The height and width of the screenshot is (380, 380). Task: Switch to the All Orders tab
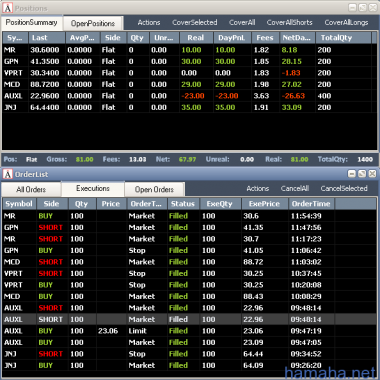[x=31, y=190]
